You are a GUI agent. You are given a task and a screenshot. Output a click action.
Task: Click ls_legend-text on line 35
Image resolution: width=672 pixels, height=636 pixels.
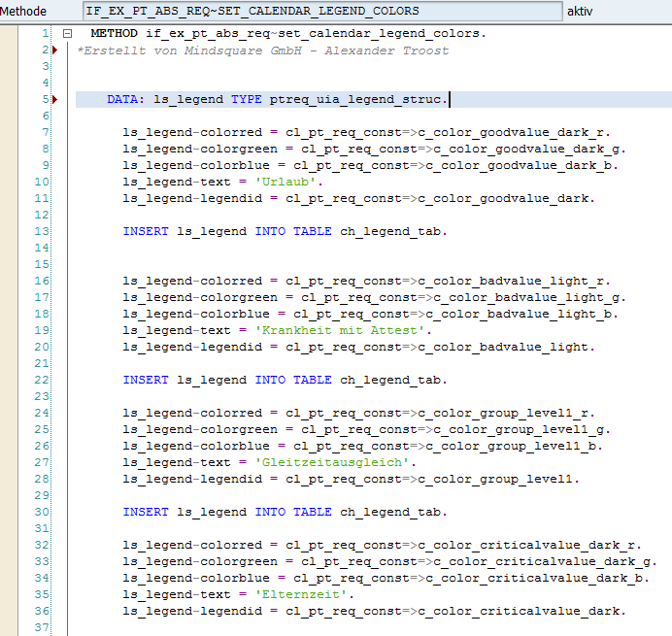point(177,594)
